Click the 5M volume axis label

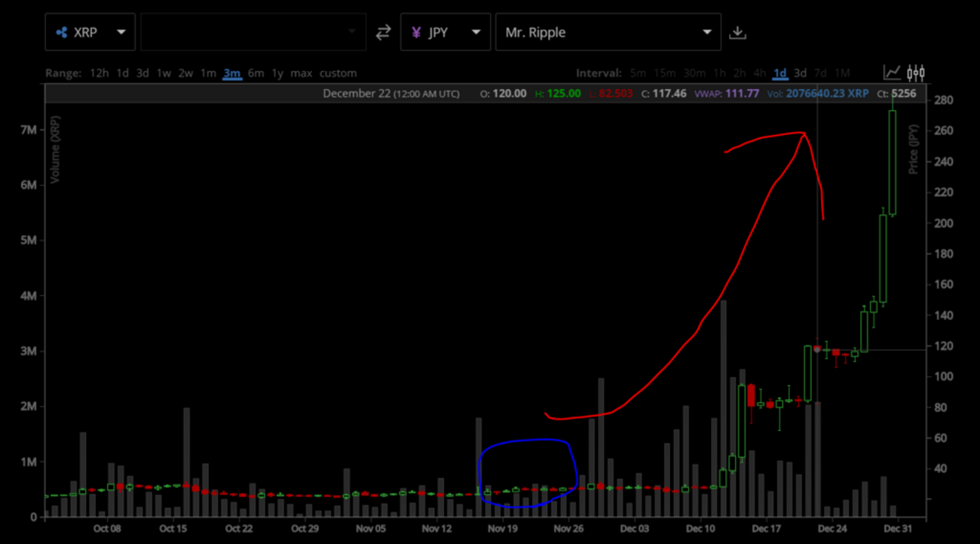pos(27,241)
